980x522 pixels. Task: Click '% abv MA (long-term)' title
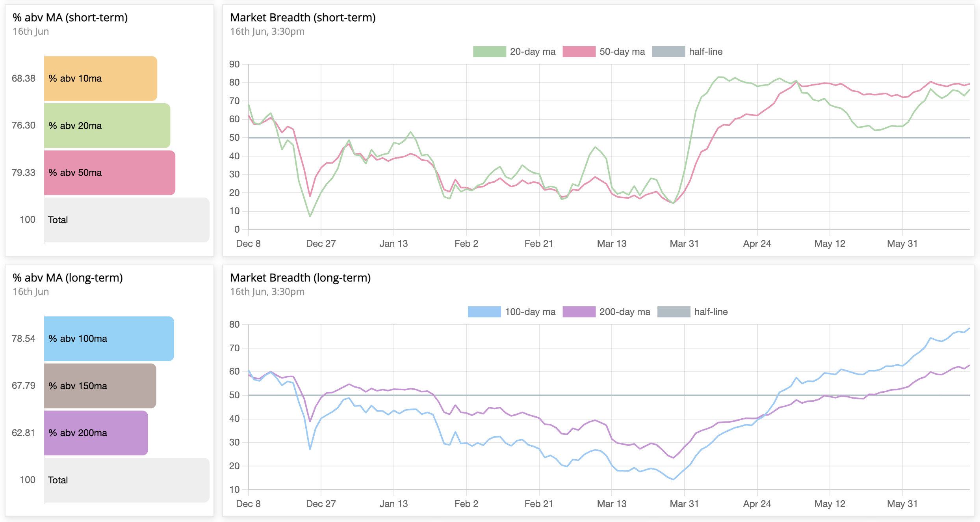[68, 278]
